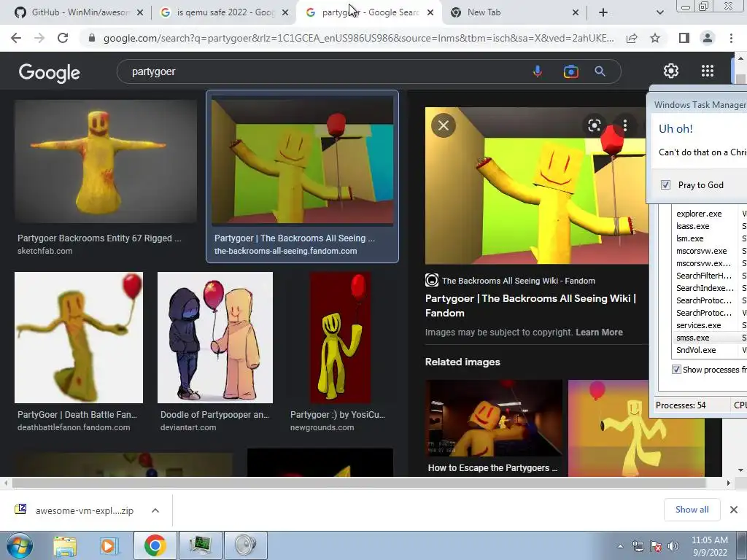This screenshot has height=560, width=747.
Task: Select lsm.exe process row
Action: 709,238
